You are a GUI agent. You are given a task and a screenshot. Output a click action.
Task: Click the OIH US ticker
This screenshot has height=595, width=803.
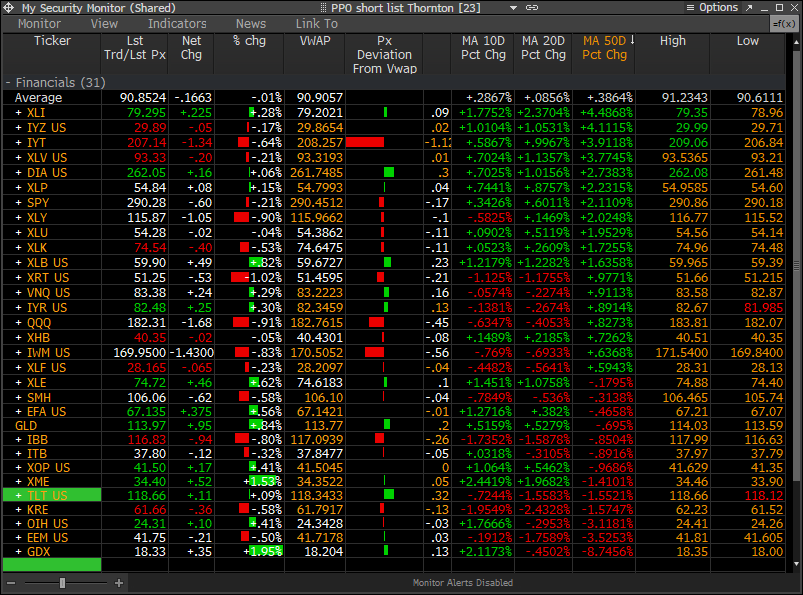tap(47, 523)
